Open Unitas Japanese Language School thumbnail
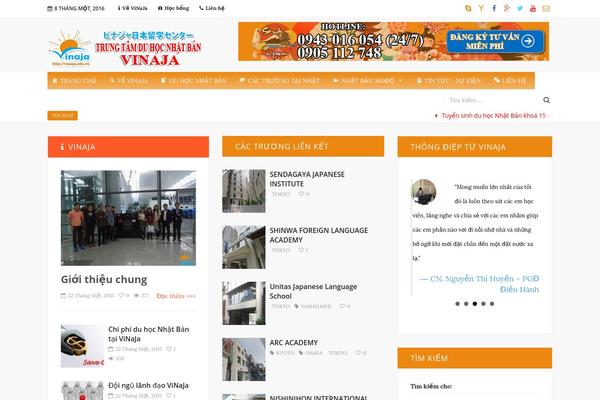This screenshot has height=400, width=600. coord(244,303)
